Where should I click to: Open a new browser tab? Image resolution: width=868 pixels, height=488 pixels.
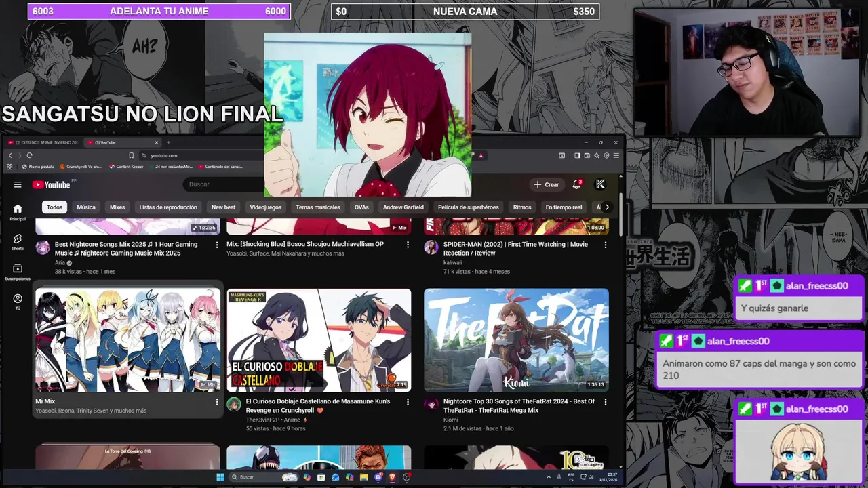(168, 142)
